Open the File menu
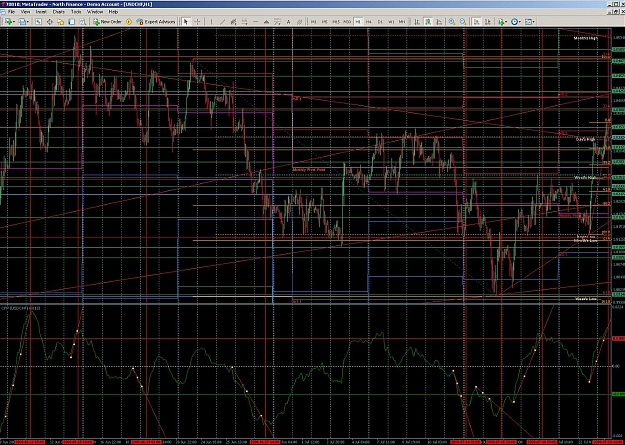This screenshot has height=445, width=625. (11, 12)
